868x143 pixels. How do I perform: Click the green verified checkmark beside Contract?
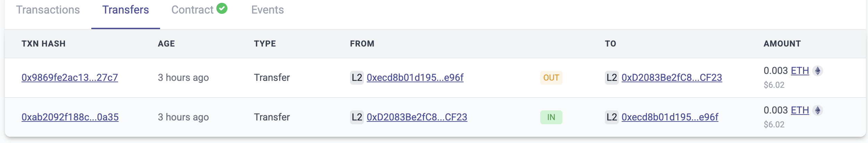[222, 8]
